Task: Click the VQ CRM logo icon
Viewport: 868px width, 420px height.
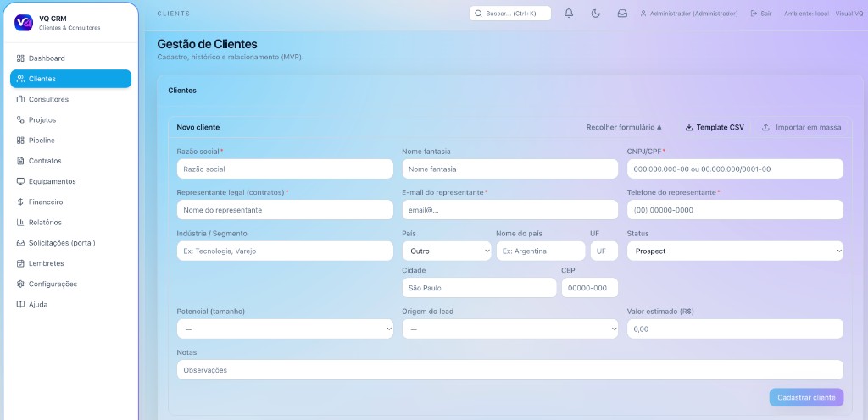Action: coord(24,23)
